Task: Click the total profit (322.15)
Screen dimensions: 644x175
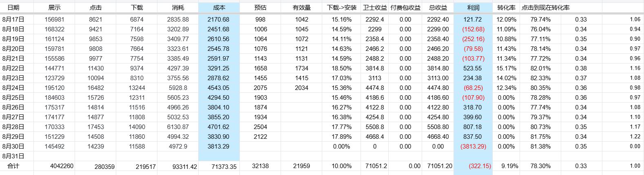Action: click(480, 166)
